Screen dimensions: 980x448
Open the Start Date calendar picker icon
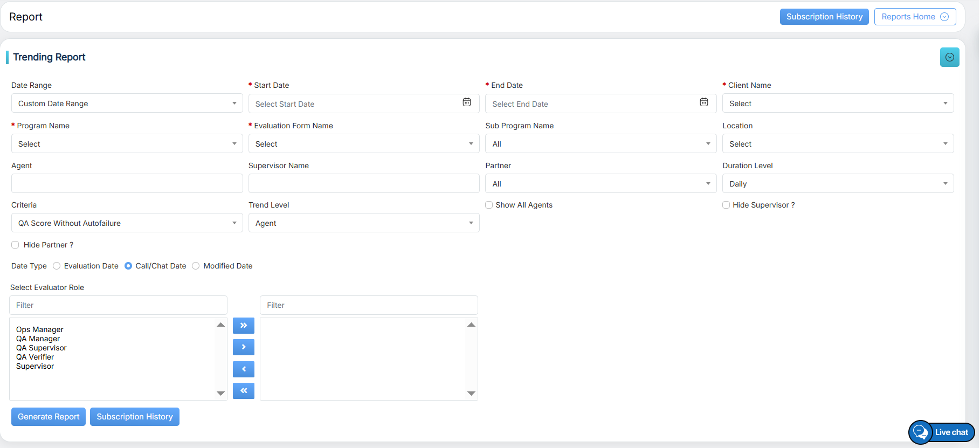point(467,102)
